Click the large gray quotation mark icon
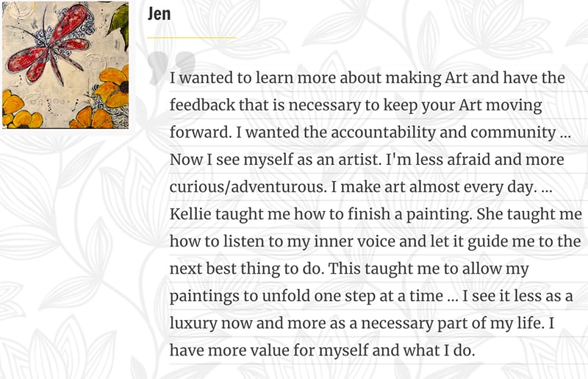This screenshot has height=379, width=588. tap(171, 68)
